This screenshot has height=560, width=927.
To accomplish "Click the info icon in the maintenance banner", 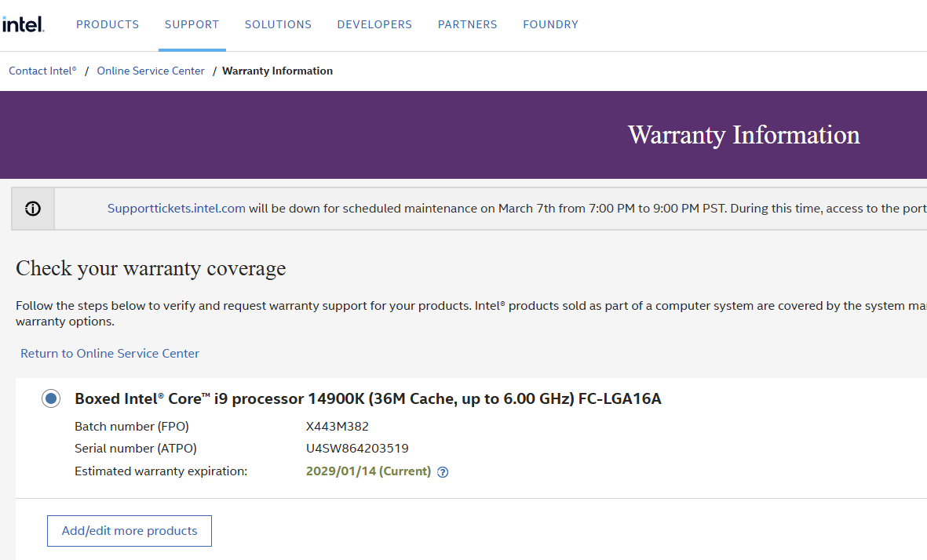I will pos(33,209).
